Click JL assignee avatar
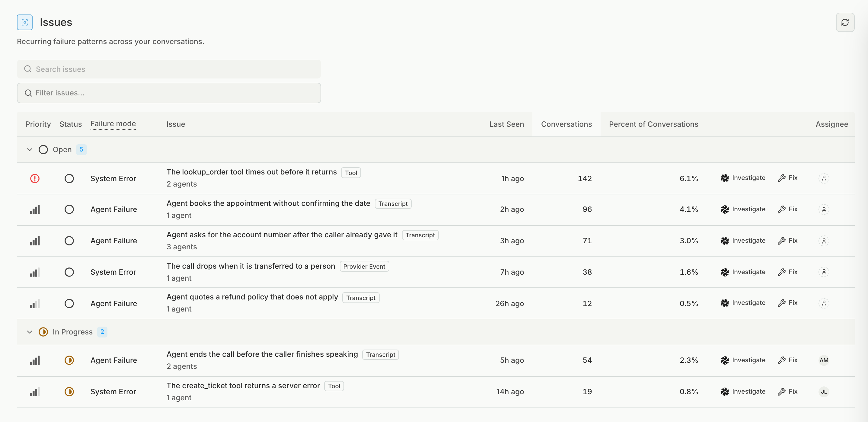 point(824,392)
